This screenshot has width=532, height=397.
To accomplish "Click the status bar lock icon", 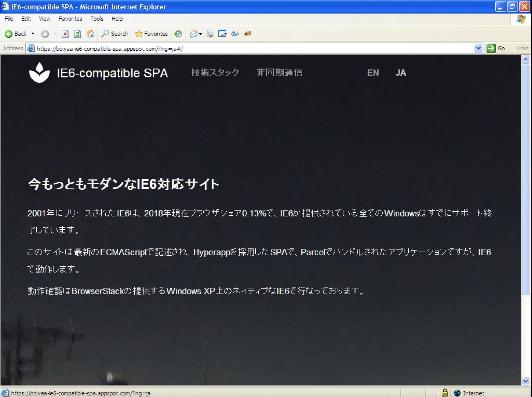I will tap(445, 393).
